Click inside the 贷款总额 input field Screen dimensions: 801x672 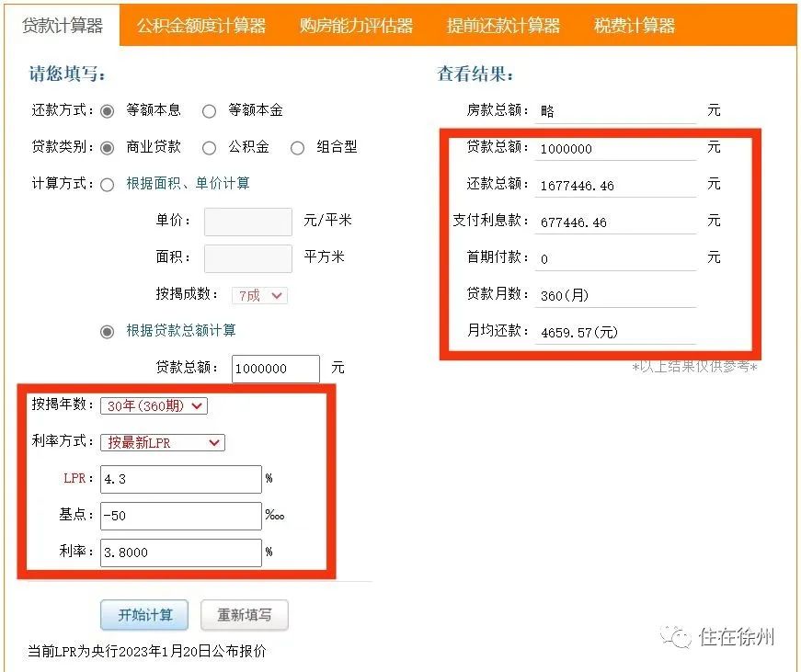click(x=275, y=368)
